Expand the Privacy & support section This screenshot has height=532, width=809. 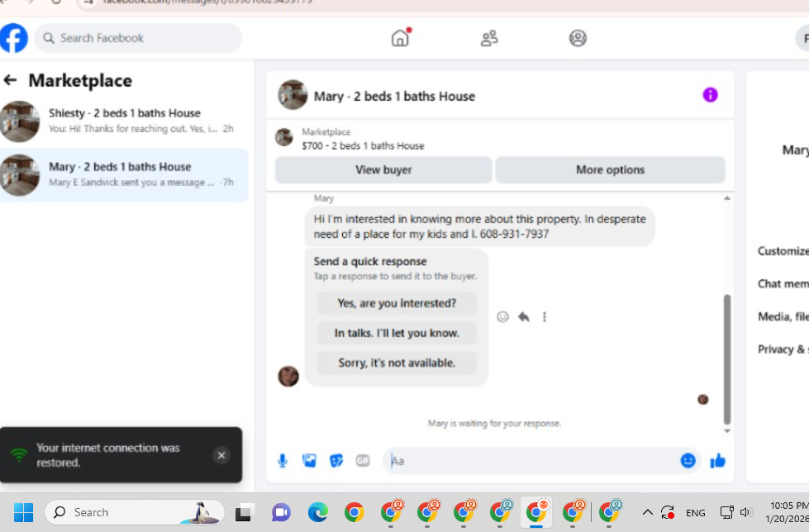click(783, 349)
